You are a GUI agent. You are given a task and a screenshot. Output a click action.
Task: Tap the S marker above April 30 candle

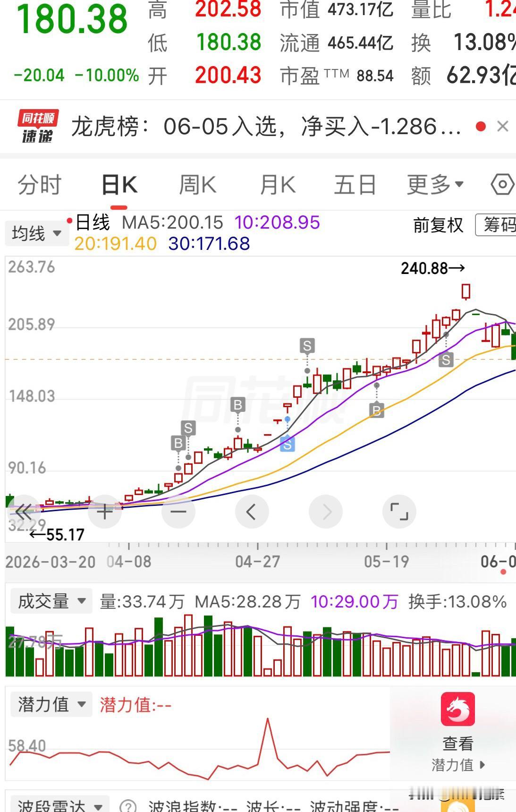pos(307,346)
